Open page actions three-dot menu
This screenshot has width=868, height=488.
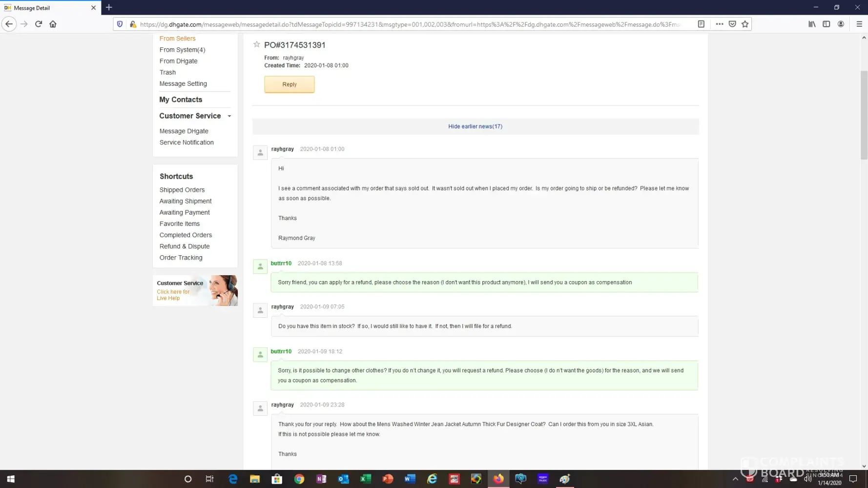pos(719,24)
